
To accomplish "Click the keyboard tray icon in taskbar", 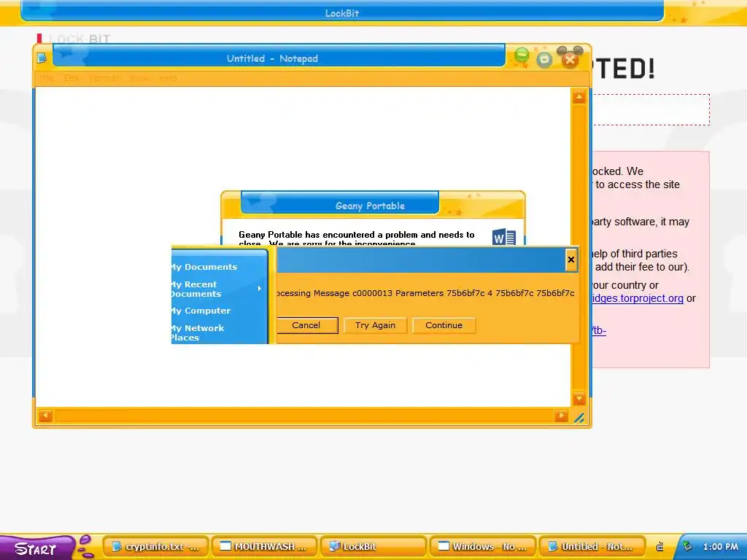I will pyautogui.click(x=659, y=547).
